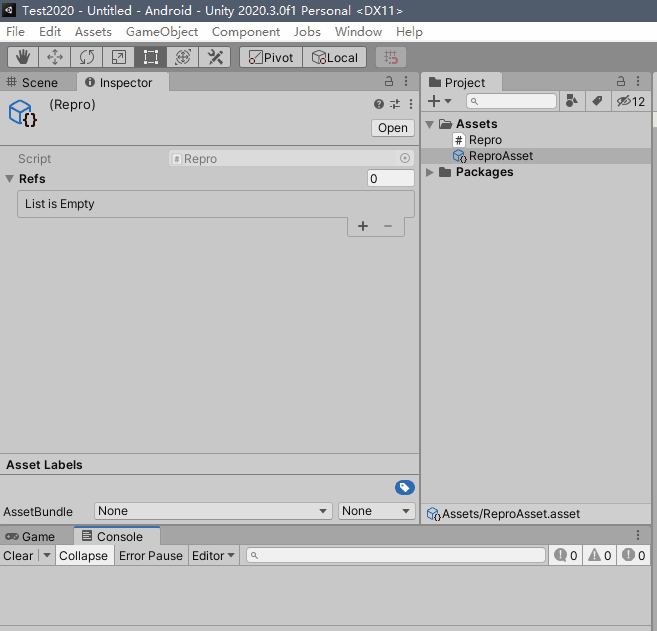This screenshot has height=631, width=657.
Task: Open the Component menu
Action: 246,32
